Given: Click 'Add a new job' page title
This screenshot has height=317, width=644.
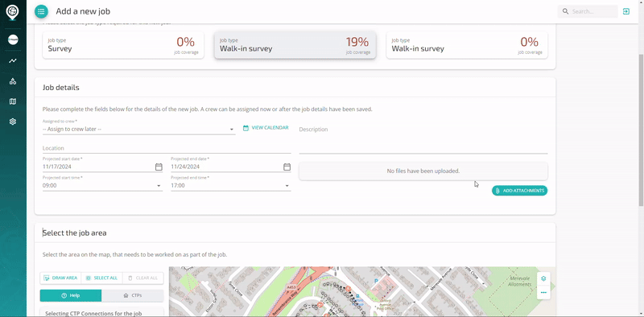Looking at the screenshot, I should pos(83,11).
